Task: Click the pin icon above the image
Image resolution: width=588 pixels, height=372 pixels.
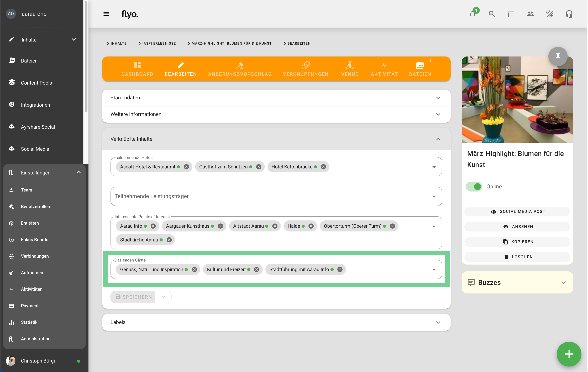Action: point(558,56)
